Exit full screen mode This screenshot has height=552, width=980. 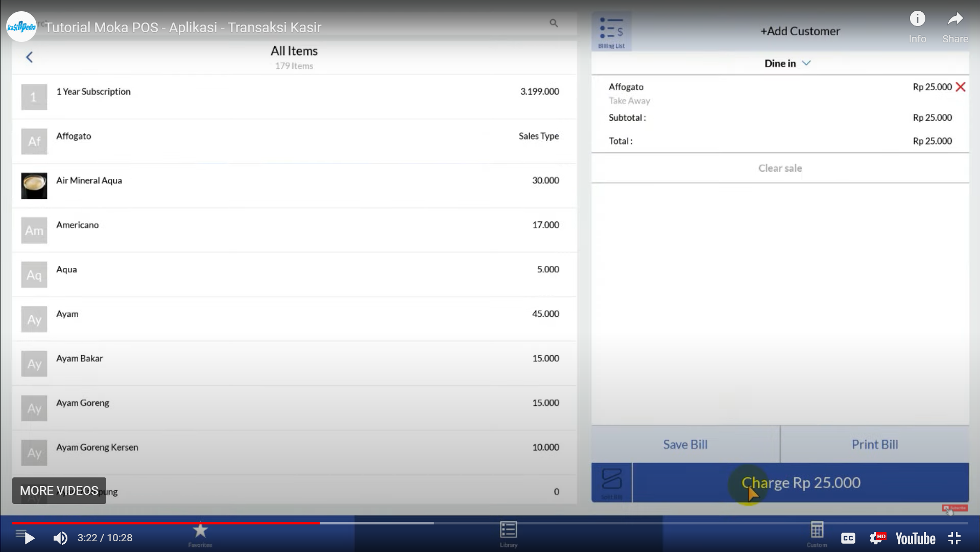(x=954, y=538)
